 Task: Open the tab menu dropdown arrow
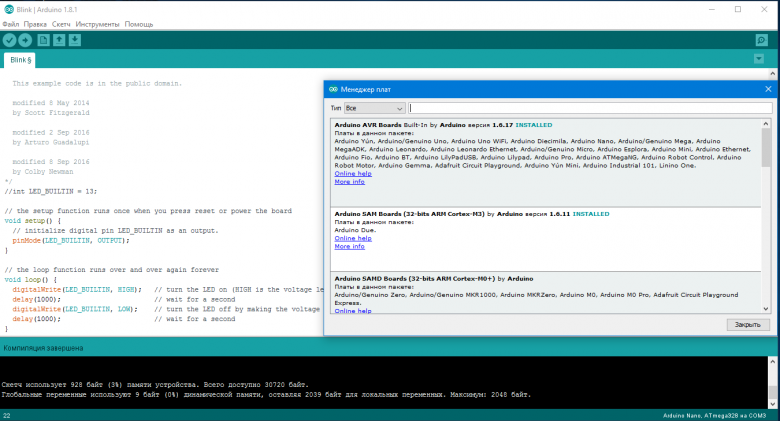[x=759, y=59]
